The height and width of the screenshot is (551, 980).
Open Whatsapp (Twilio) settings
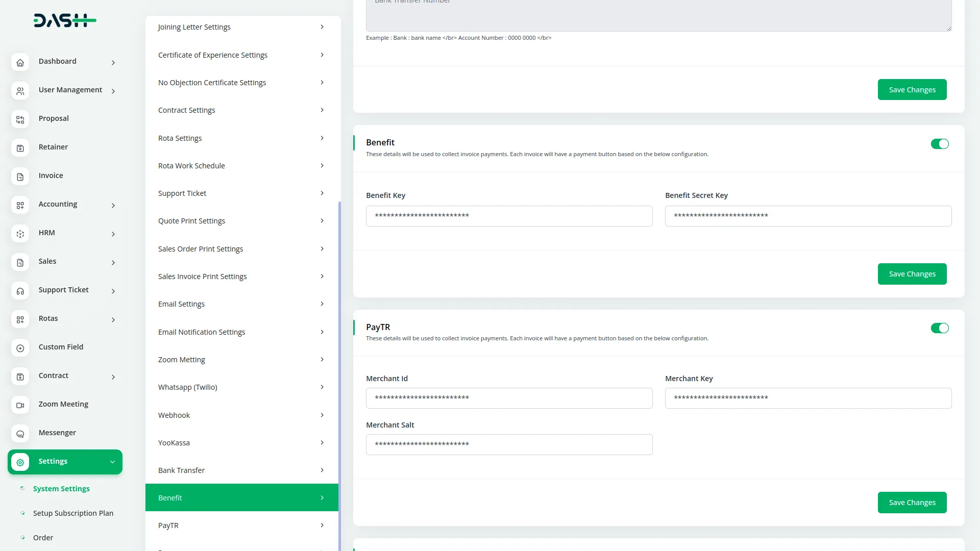[x=241, y=387]
